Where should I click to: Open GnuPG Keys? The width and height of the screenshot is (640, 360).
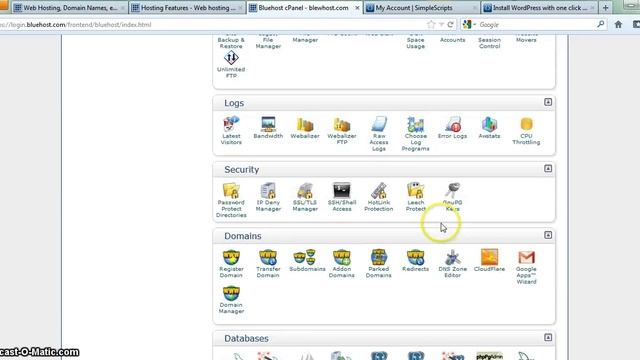[x=452, y=197]
